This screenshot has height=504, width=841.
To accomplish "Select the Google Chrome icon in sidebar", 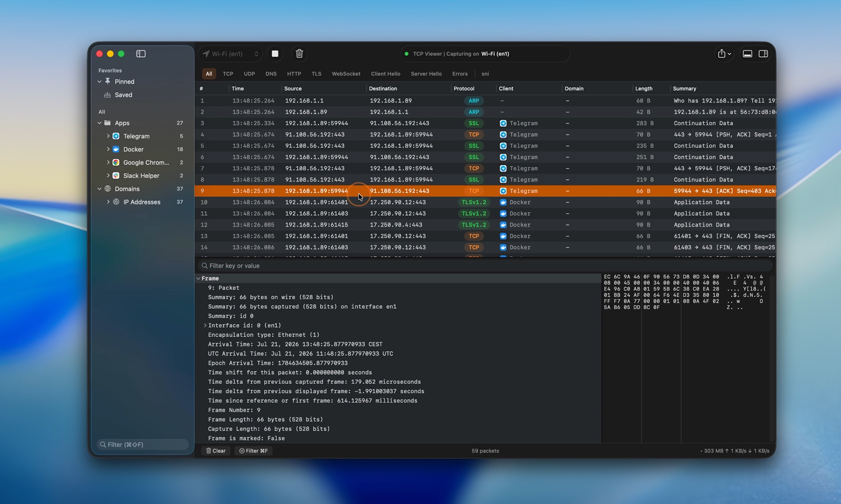I will pos(116,162).
